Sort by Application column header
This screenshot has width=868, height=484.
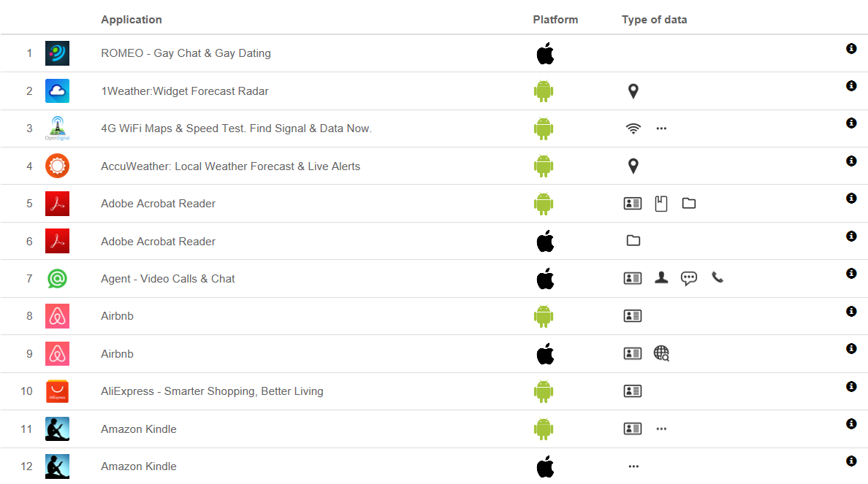point(132,20)
